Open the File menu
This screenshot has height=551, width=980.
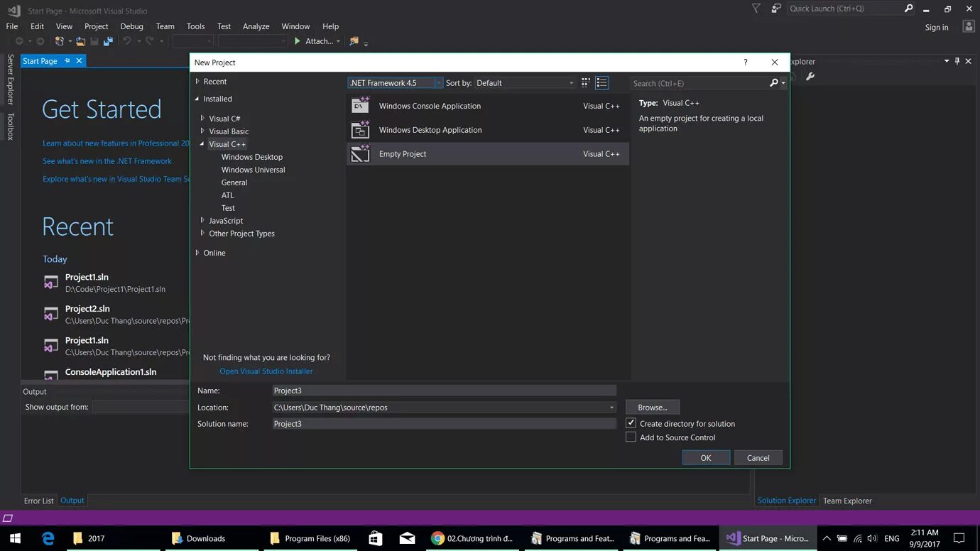[12, 26]
